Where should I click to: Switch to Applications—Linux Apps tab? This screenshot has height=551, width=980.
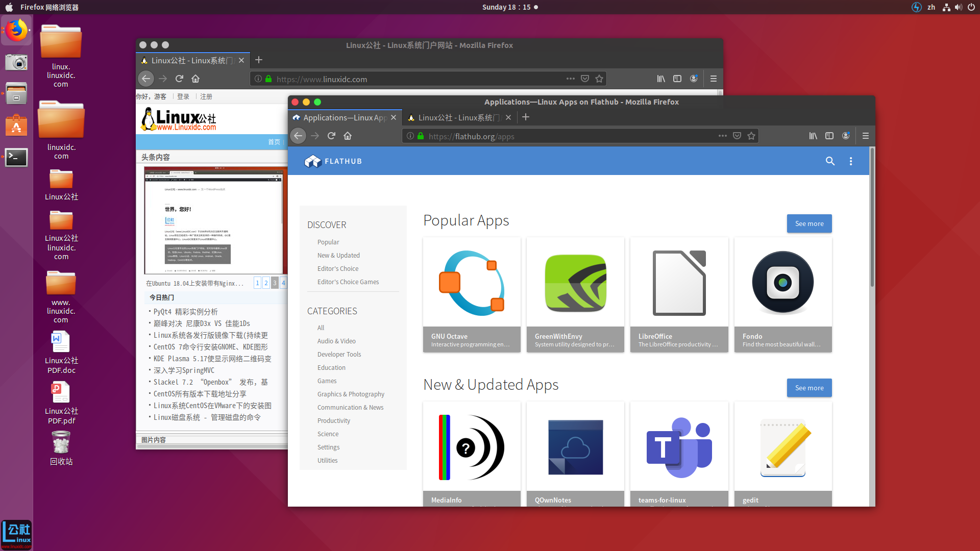pyautogui.click(x=345, y=117)
